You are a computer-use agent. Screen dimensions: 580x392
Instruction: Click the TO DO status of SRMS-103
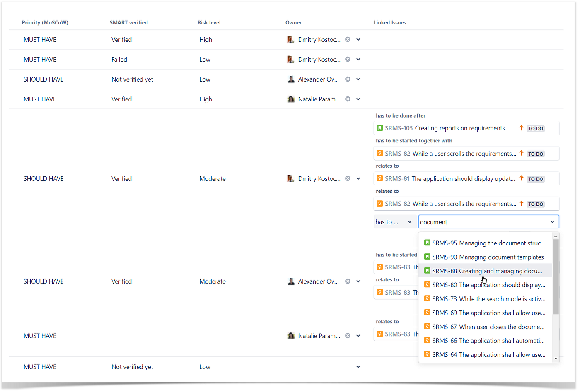tap(535, 128)
